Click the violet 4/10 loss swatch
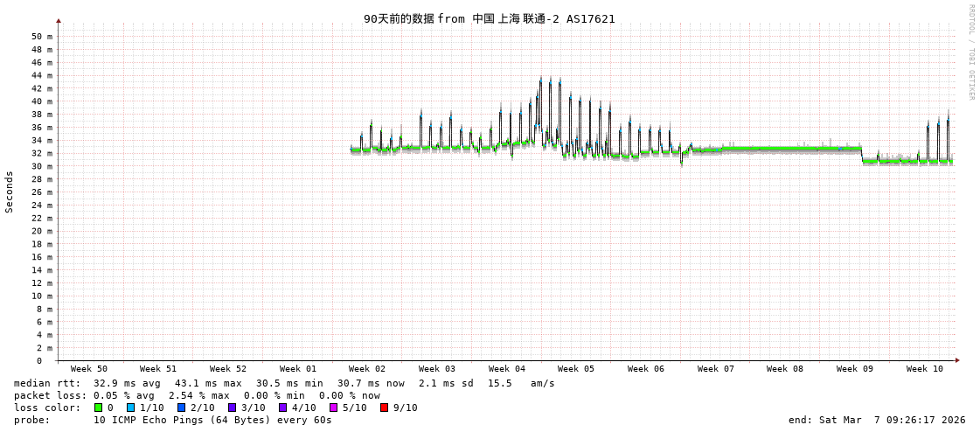 (283, 408)
